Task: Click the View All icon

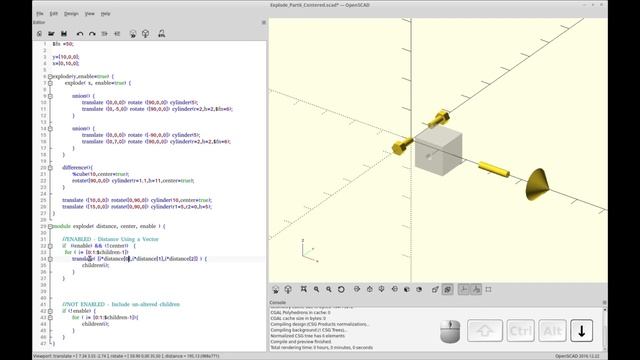Action: 304,289
